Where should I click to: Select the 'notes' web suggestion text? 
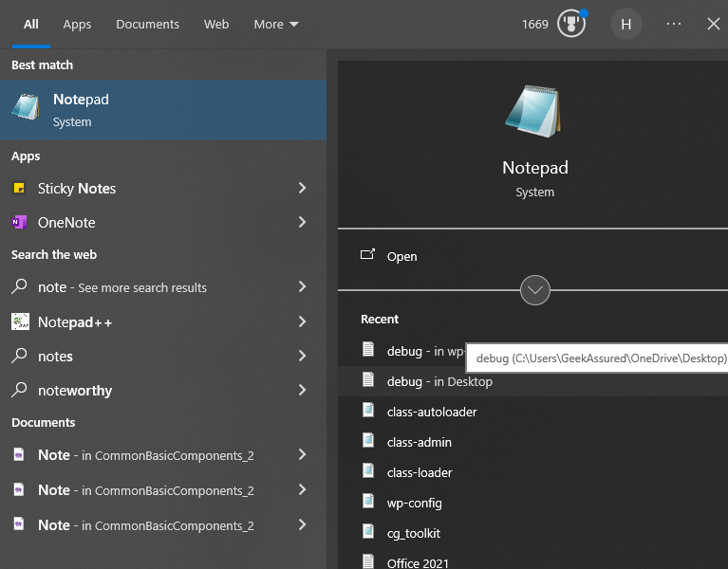click(x=55, y=357)
